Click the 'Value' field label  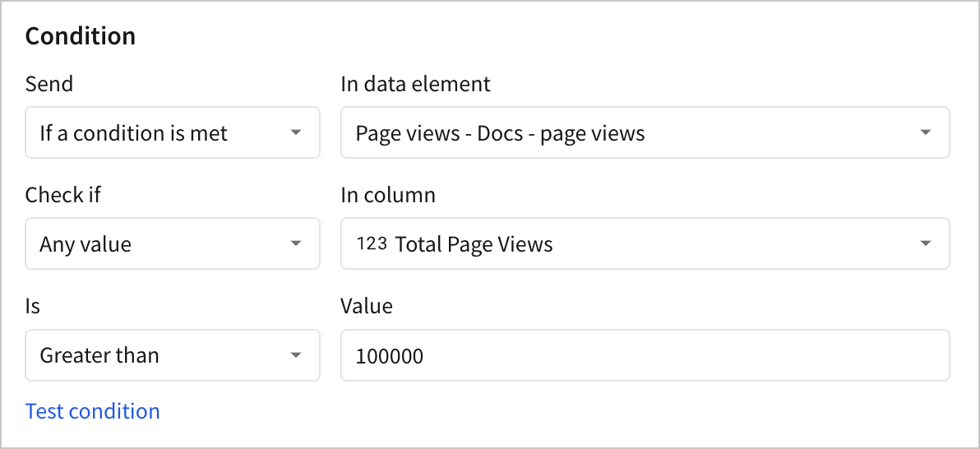pyautogui.click(x=367, y=307)
